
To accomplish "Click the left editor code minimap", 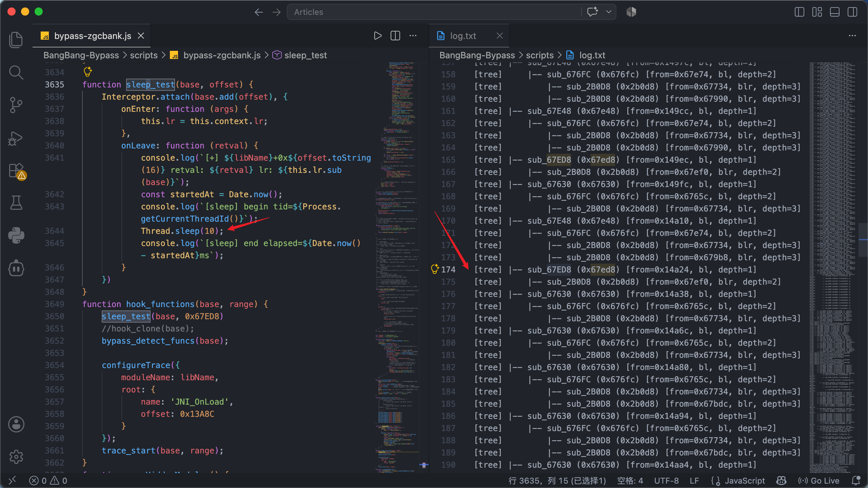I will coord(397,267).
